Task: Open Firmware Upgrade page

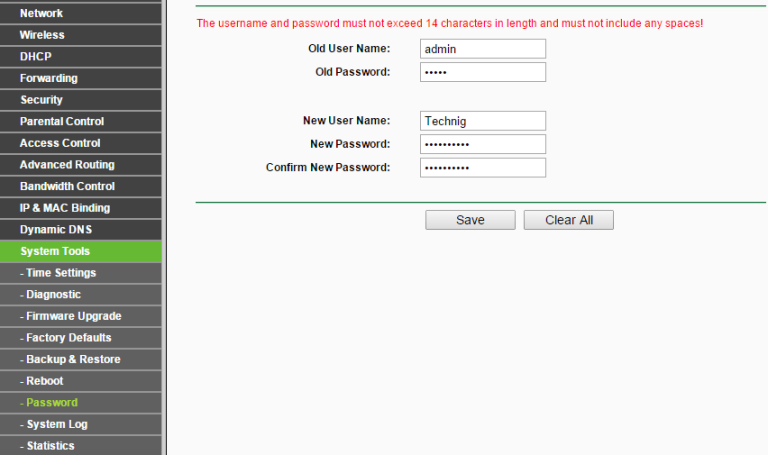Action: (x=73, y=316)
